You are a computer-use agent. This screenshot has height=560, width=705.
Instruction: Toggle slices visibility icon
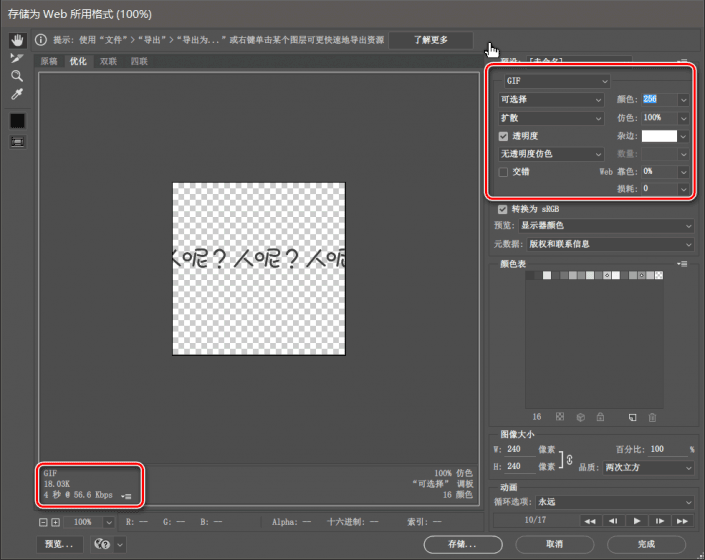click(x=18, y=142)
